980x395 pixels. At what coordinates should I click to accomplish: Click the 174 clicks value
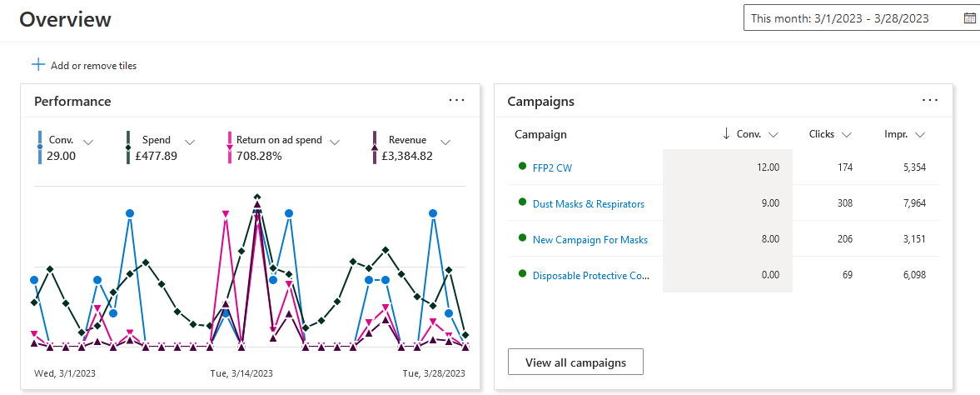(x=844, y=167)
